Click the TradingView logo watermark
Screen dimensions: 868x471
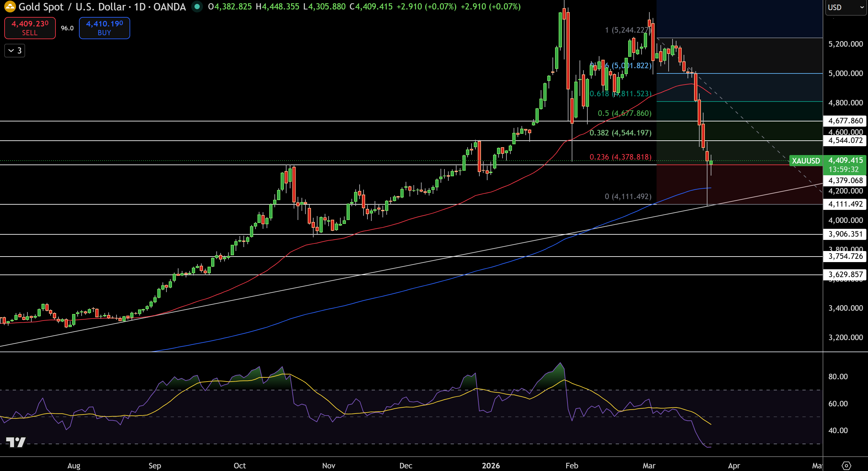coord(16,442)
